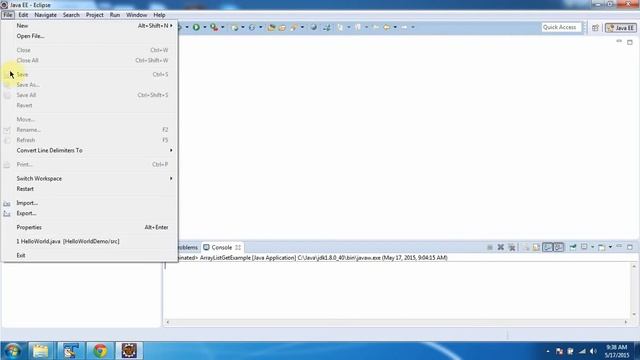Toggle Show Console on standard output
640x360 pixels.
click(x=547, y=247)
